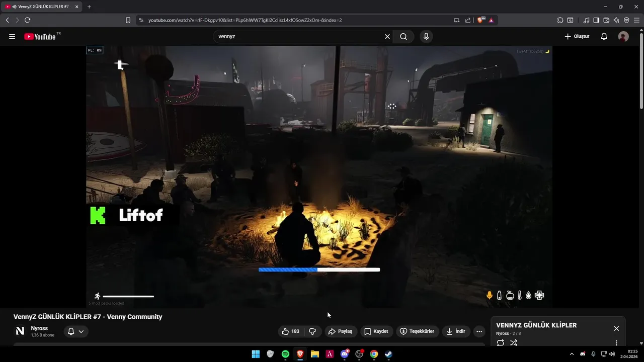This screenshot has width=644, height=362.
Task: Open Google Chrome from taskbar
Action: [x=374, y=354]
